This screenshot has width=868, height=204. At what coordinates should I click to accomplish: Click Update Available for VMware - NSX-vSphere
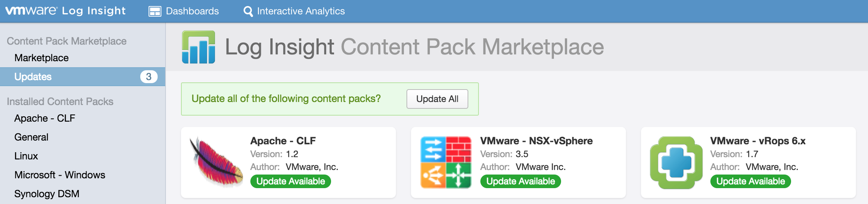click(x=520, y=181)
